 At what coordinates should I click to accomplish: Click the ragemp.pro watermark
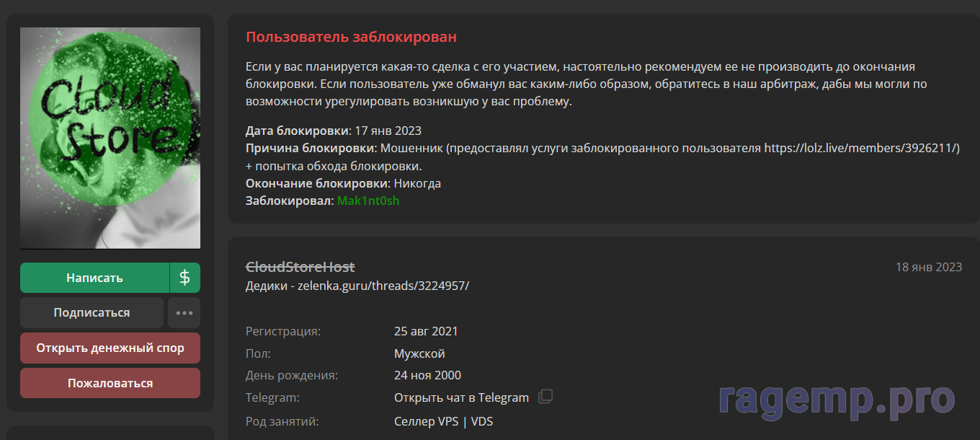coord(836,399)
